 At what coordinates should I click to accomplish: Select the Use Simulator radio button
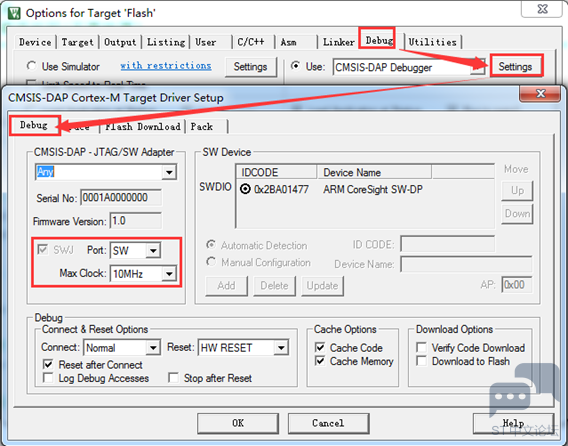(x=32, y=66)
